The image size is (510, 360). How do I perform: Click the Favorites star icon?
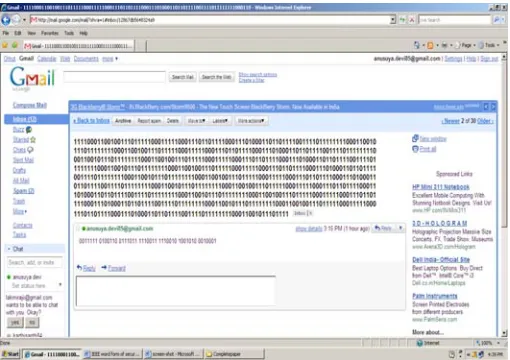5,45
